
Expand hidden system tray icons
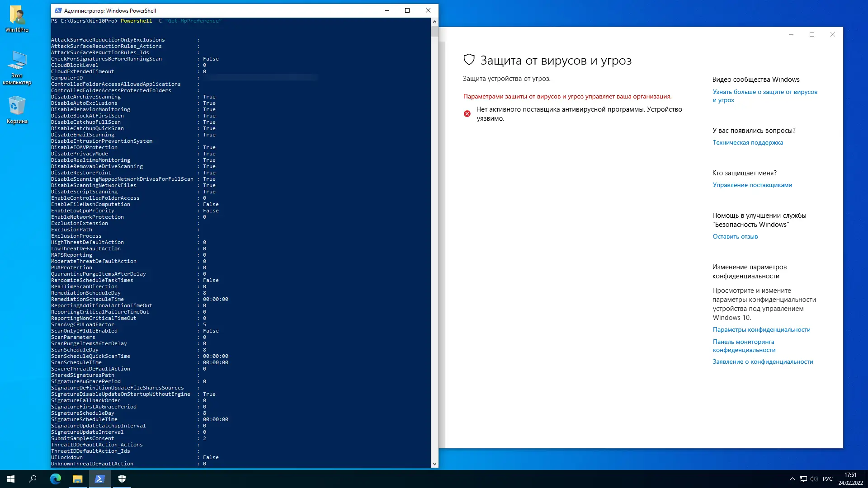[792, 479]
